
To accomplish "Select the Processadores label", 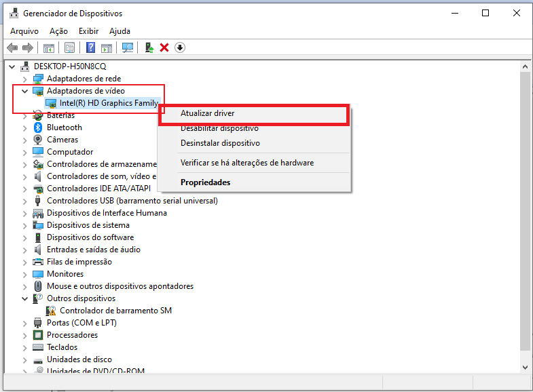I will tap(73, 335).
